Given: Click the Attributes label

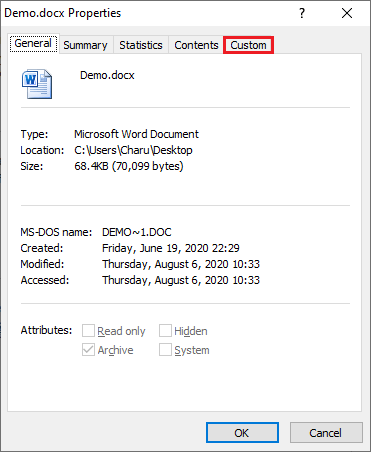Looking at the screenshot, I should tap(46, 330).
